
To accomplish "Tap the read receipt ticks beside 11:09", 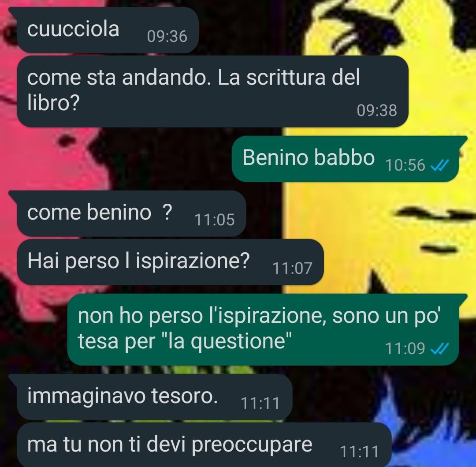I will point(439,348).
